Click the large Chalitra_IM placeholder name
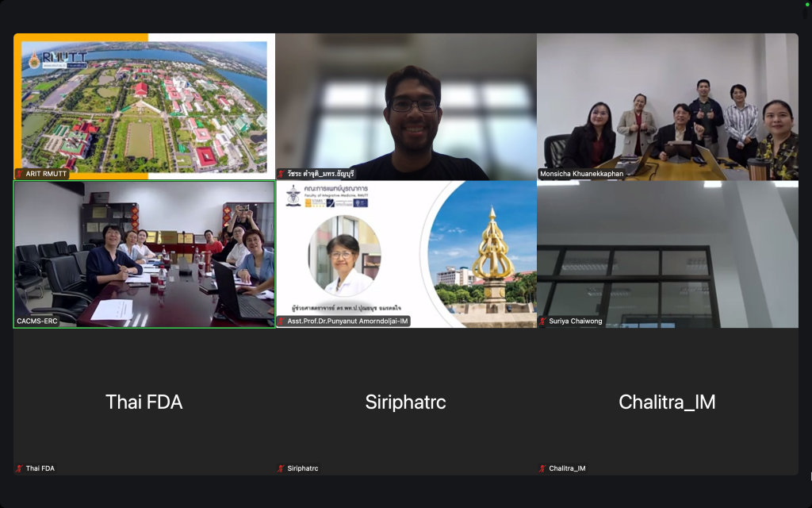Viewport: 812px width, 508px height. click(667, 402)
